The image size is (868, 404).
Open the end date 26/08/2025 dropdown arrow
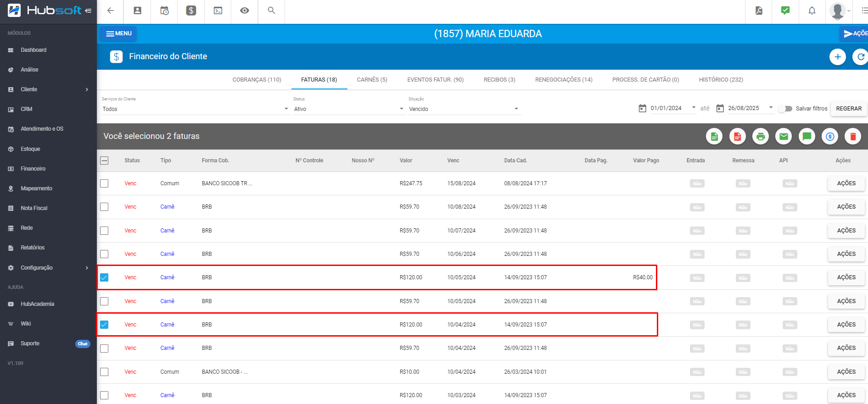(x=771, y=108)
